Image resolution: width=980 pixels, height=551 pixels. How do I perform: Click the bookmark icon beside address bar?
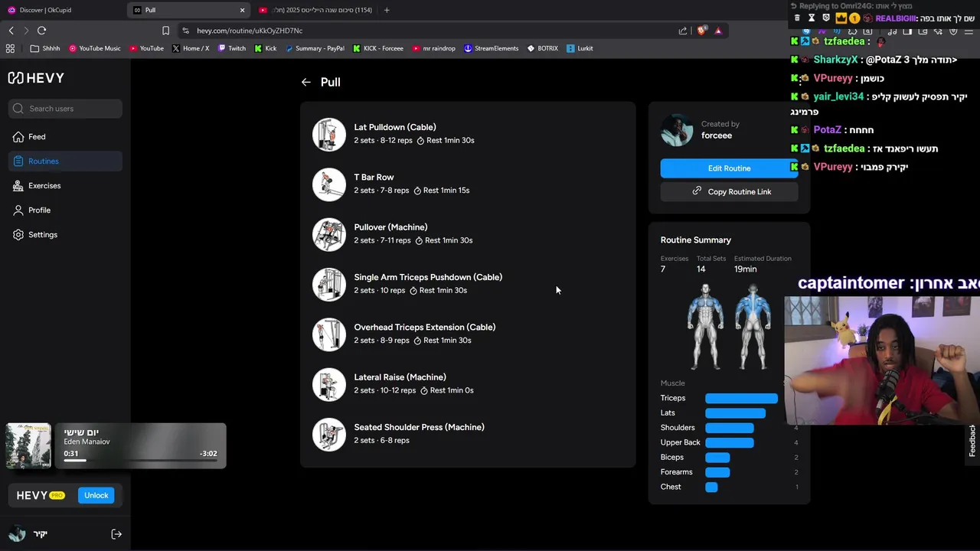[x=165, y=31]
